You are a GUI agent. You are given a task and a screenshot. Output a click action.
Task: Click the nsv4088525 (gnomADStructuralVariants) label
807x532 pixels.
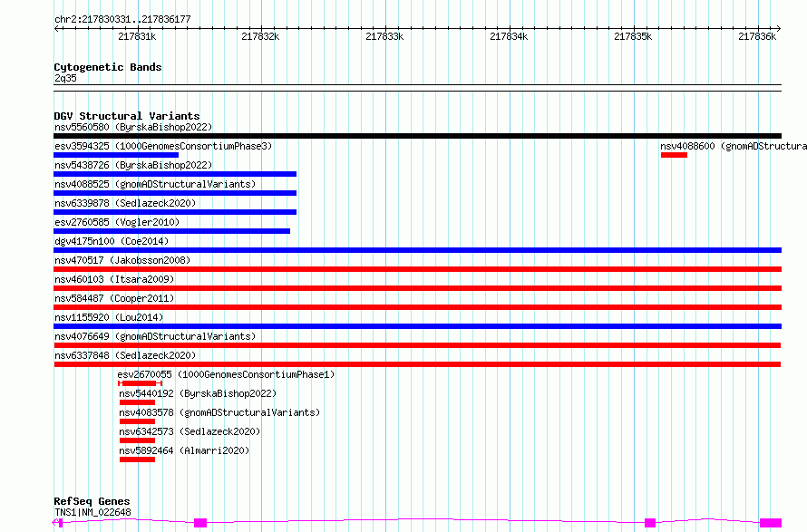tap(155, 184)
